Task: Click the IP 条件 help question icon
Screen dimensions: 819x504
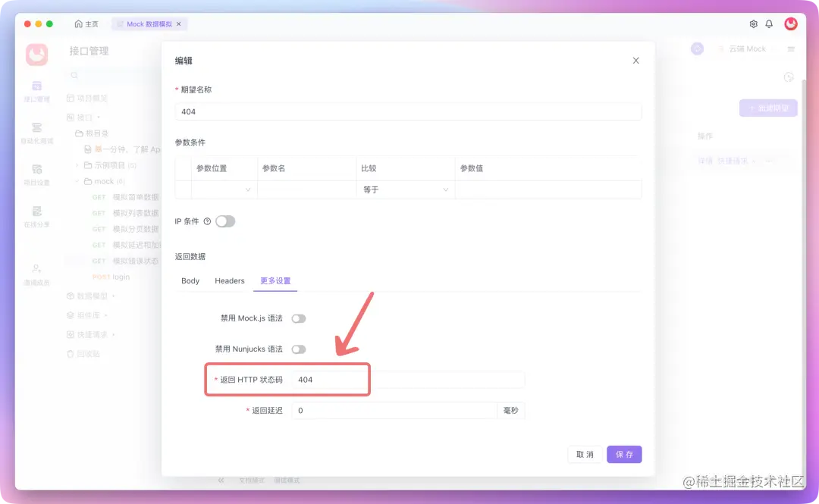Action: 207,221
